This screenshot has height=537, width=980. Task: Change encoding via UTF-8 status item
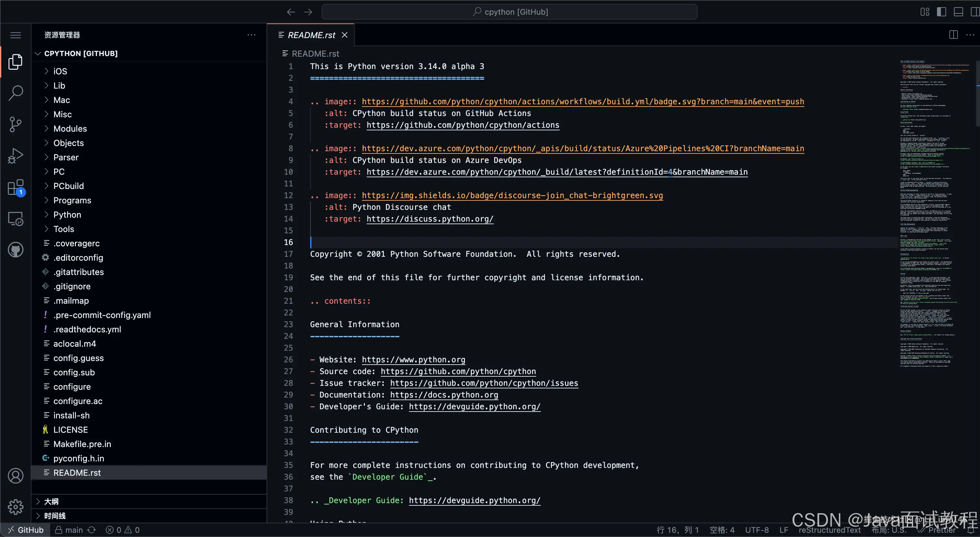[757, 530]
